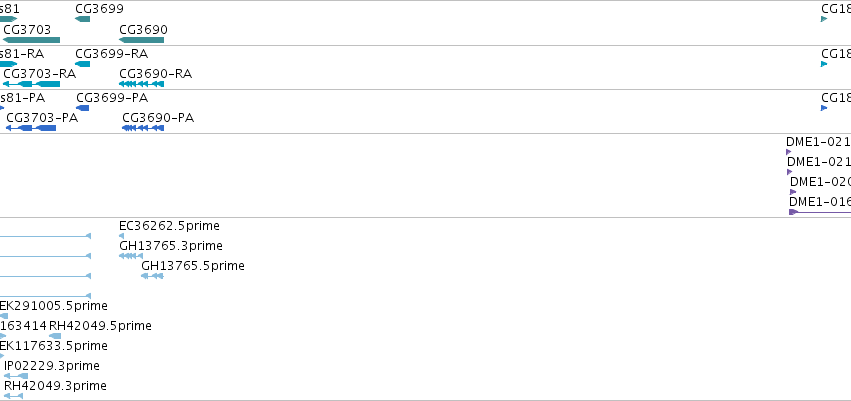Click the RH42049.5prime EST block

pyautogui.click(x=55, y=336)
